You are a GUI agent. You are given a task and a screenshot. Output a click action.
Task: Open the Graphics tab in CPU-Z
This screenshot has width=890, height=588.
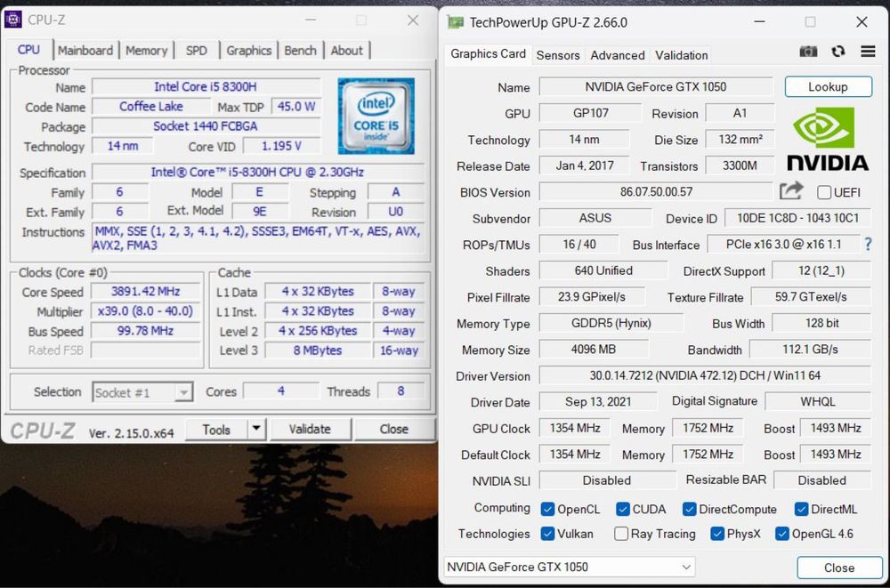pos(248,51)
